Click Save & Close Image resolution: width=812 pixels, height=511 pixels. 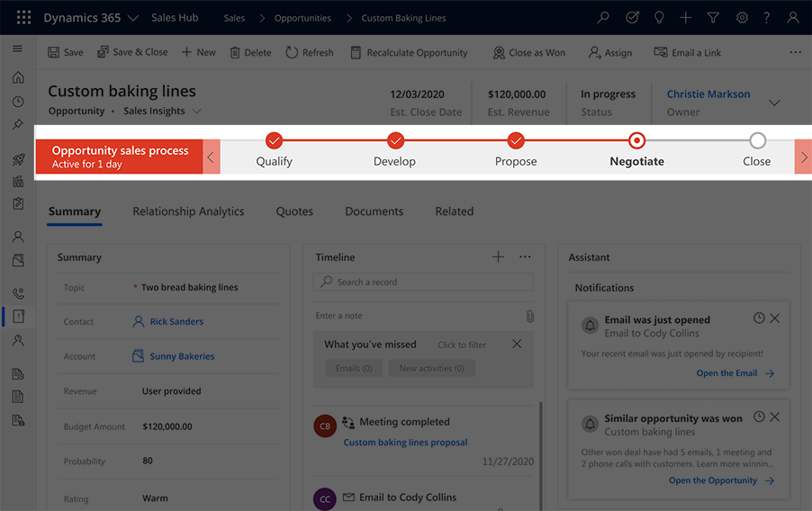pyautogui.click(x=132, y=52)
